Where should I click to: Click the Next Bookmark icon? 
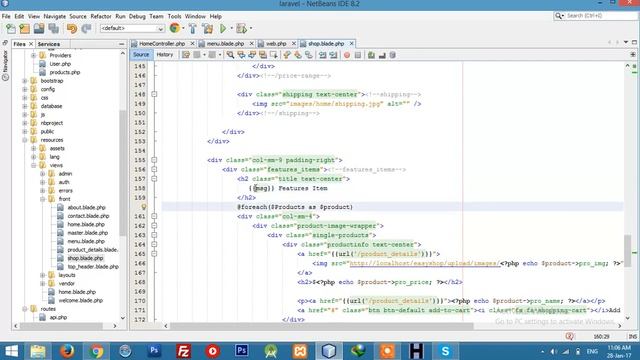pyautogui.click(x=298, y=55)
